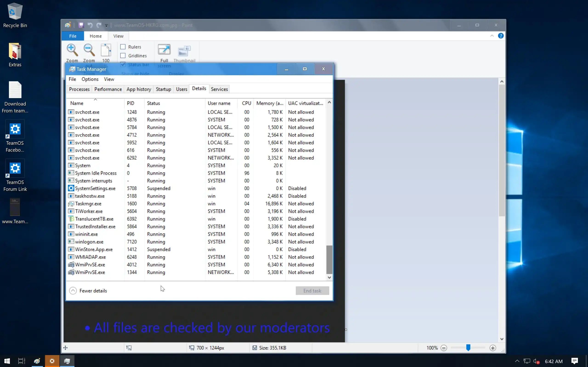The image size is (588, 367).
Task: Click the Save icon in Paint title bar
Action: [81, 25]
